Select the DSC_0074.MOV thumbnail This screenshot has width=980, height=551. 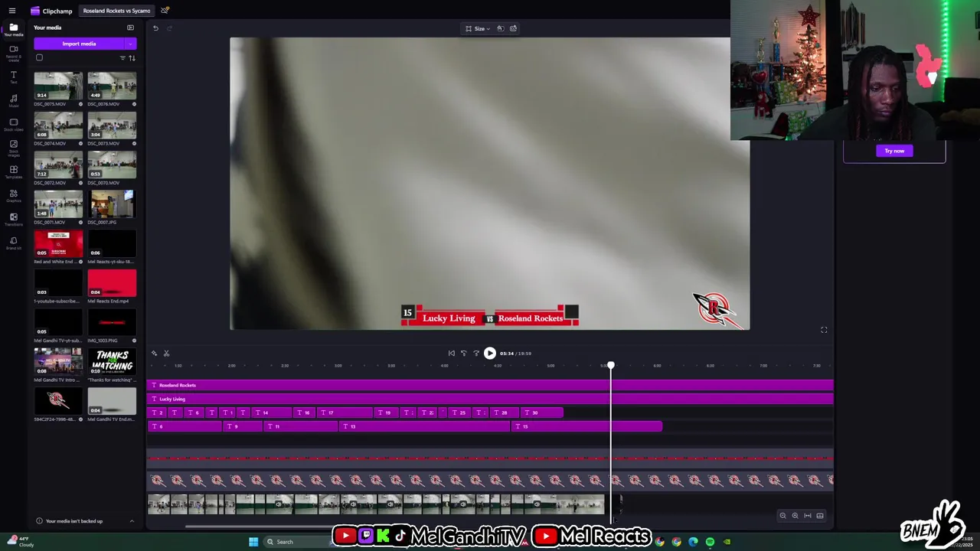point(58,126)
